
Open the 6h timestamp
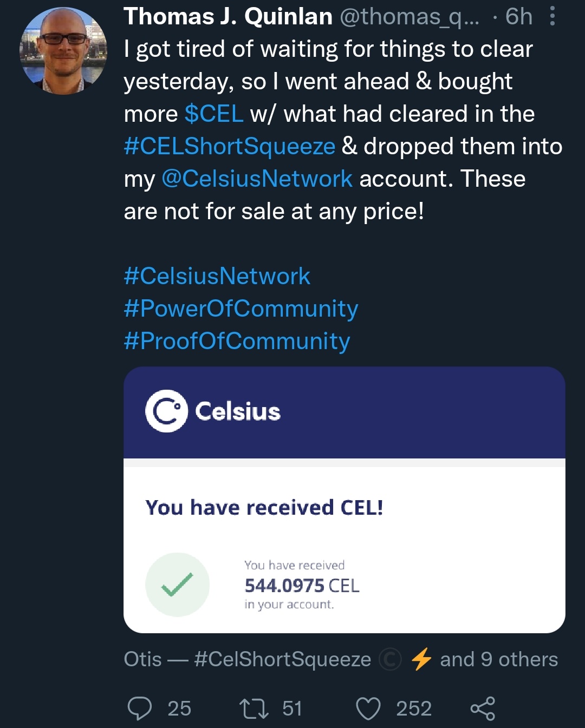coord(518,16)
